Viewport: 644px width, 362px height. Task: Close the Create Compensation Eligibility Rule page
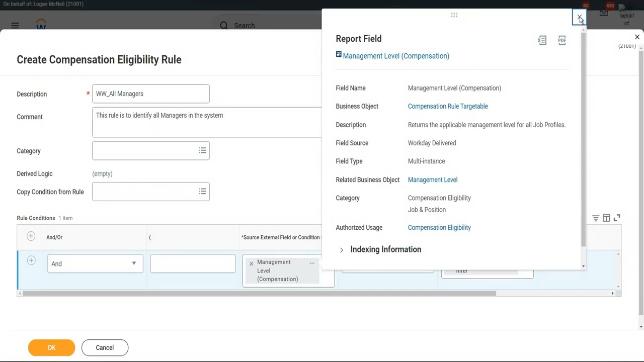637,37
